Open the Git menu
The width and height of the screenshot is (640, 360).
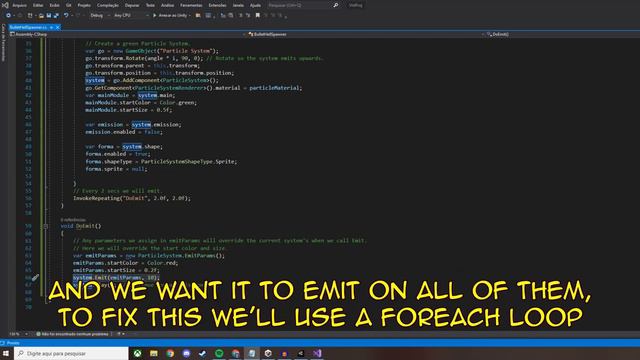(x=69, y=5)
